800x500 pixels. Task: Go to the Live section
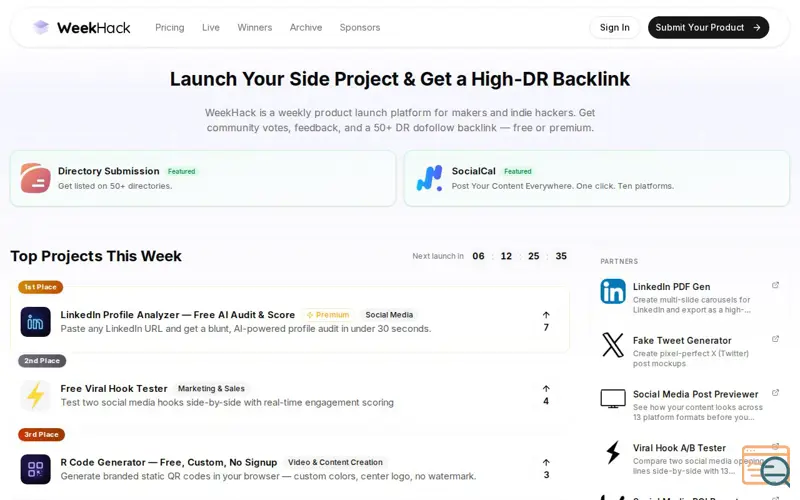pyautogui.click(x=211, y=28)
